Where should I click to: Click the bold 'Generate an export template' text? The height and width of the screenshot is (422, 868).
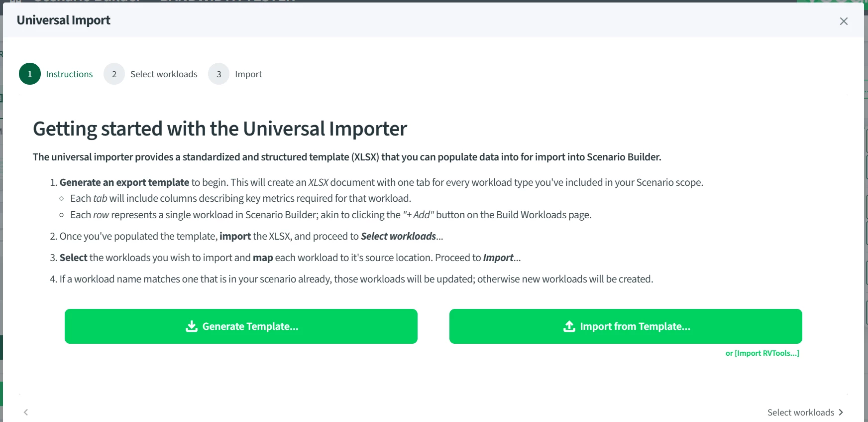pyautogui.click(x=124, y=182)
